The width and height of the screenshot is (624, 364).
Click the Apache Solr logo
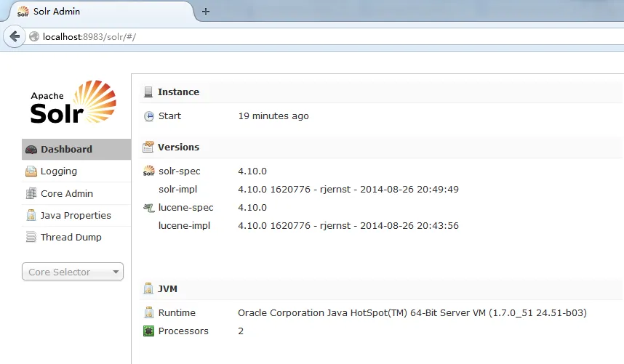(73, 102)
